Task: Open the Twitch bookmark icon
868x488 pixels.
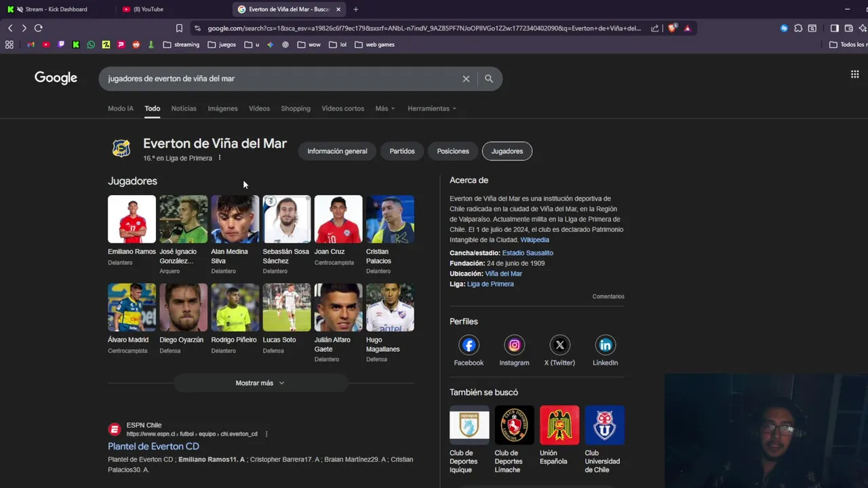Action: [x=61, y=45]
